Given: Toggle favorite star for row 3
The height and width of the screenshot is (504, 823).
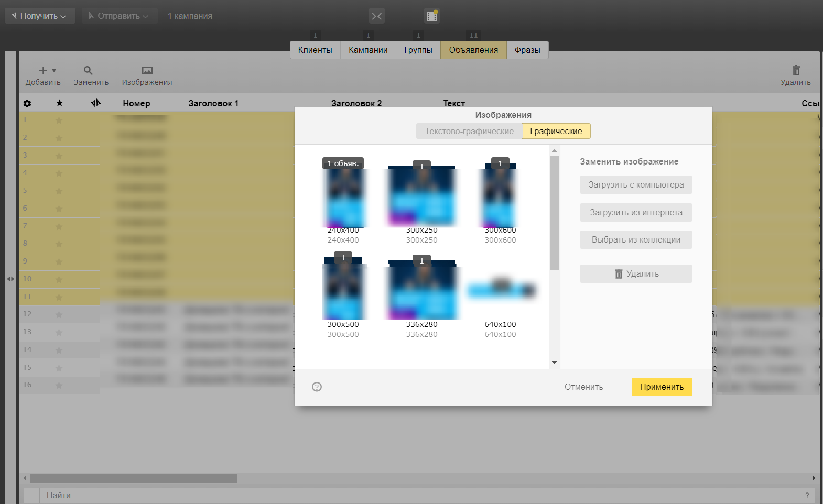Looking at the screenshot, I should [59, 156].
